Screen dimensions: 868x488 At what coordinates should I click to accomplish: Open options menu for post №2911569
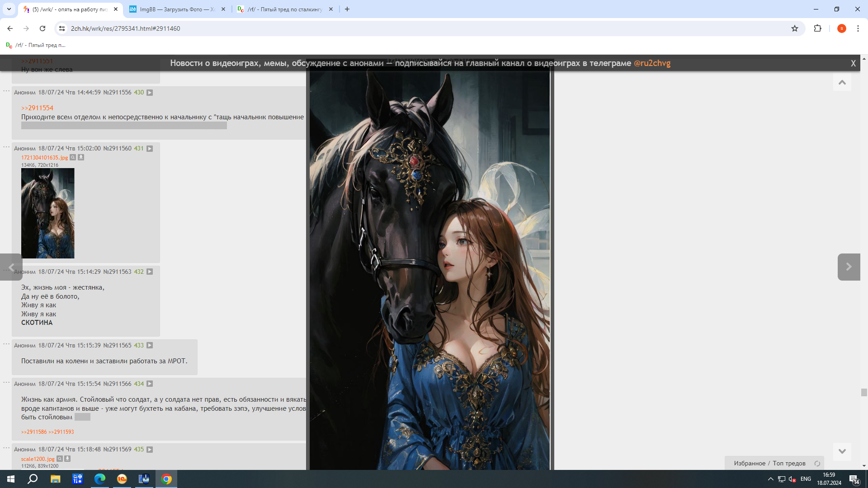[6, 448]
